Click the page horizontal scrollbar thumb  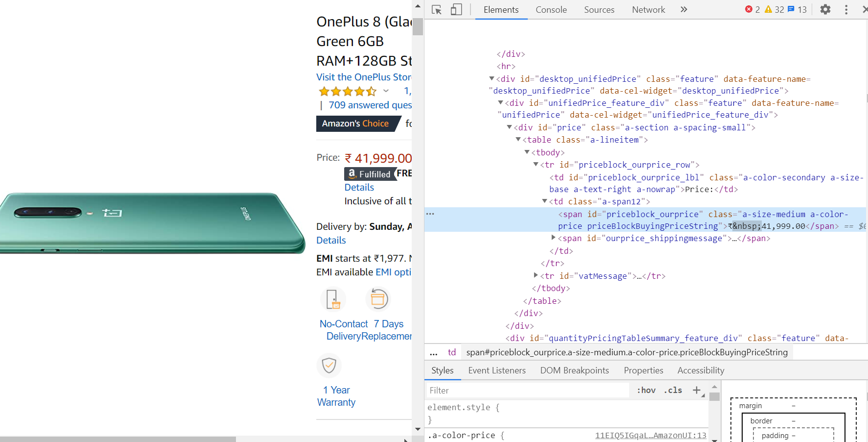pos(117,439)
